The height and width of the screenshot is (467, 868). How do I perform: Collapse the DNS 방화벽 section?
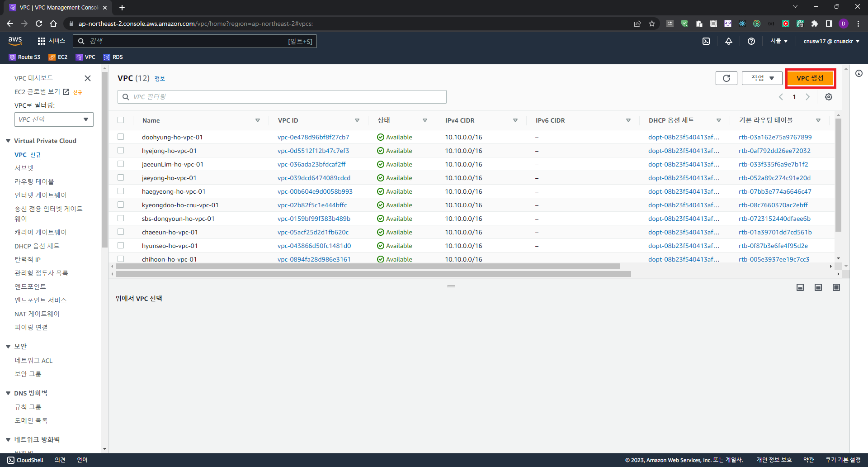(8, 393)
